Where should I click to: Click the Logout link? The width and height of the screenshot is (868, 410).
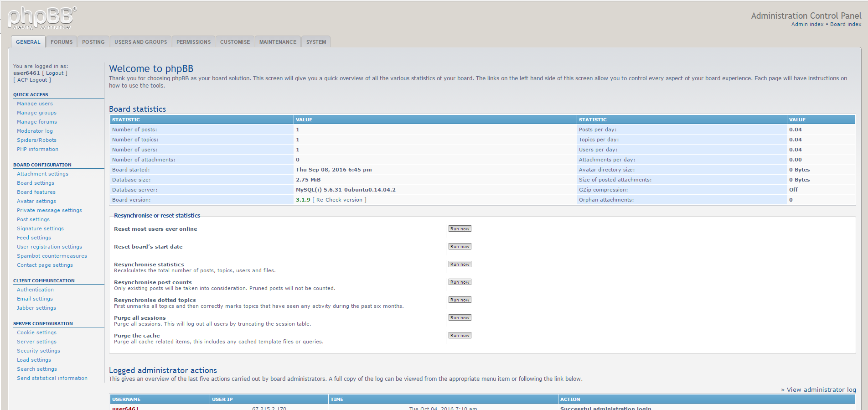pos(55,73)
